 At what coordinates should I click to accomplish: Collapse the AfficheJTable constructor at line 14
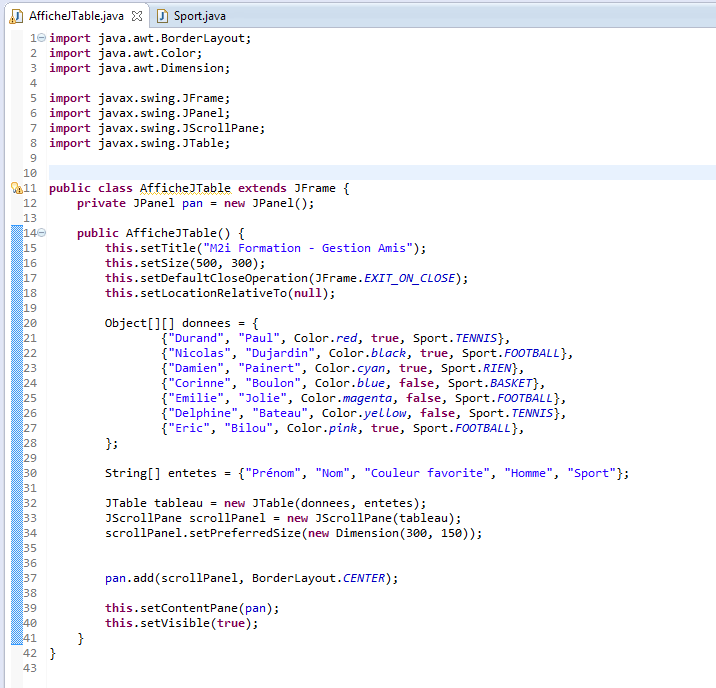41,233
